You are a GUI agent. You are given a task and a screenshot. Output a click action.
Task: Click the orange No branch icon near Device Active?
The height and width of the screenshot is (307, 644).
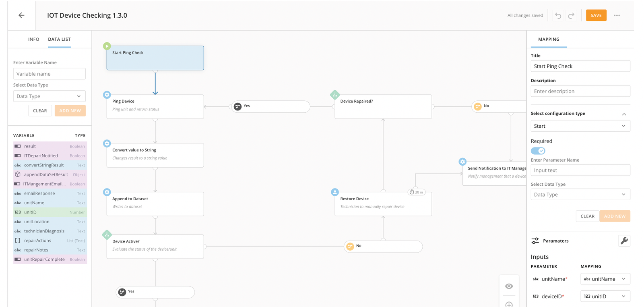coord(350,246)
